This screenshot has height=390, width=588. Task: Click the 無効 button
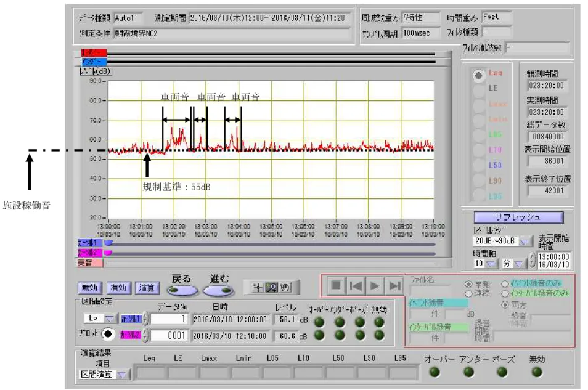coord(89,288)
